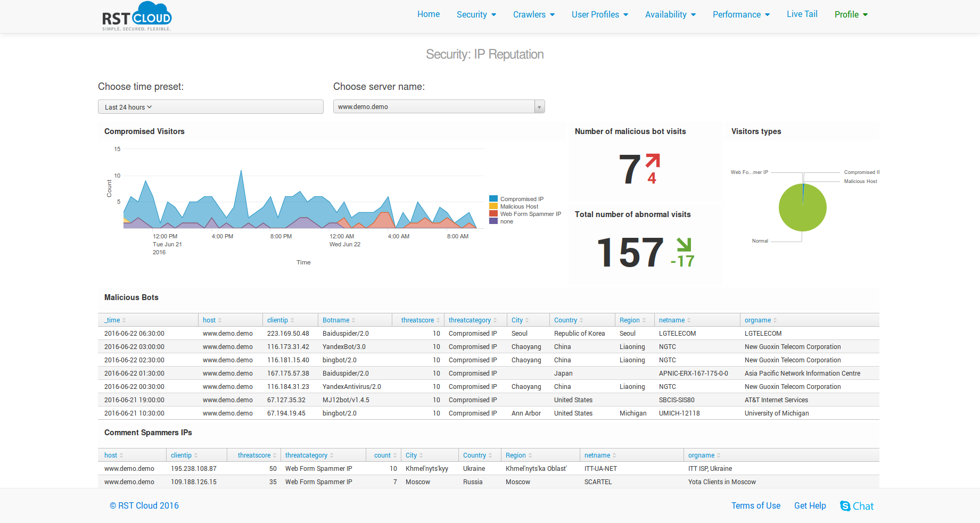Sort Comment Spammers by count column

[385, 455]
